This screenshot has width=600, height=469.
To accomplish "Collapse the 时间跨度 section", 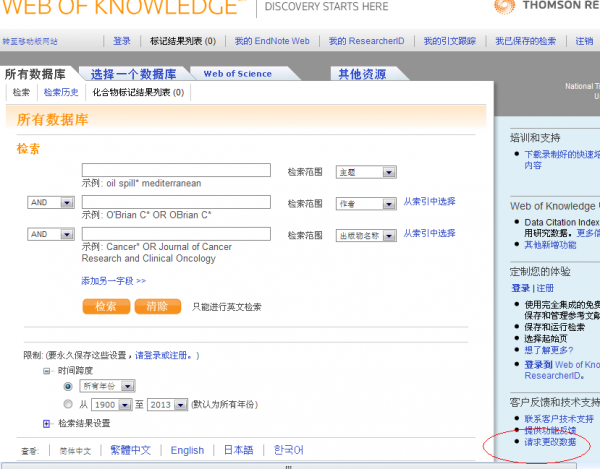I will tap(46, 371).
